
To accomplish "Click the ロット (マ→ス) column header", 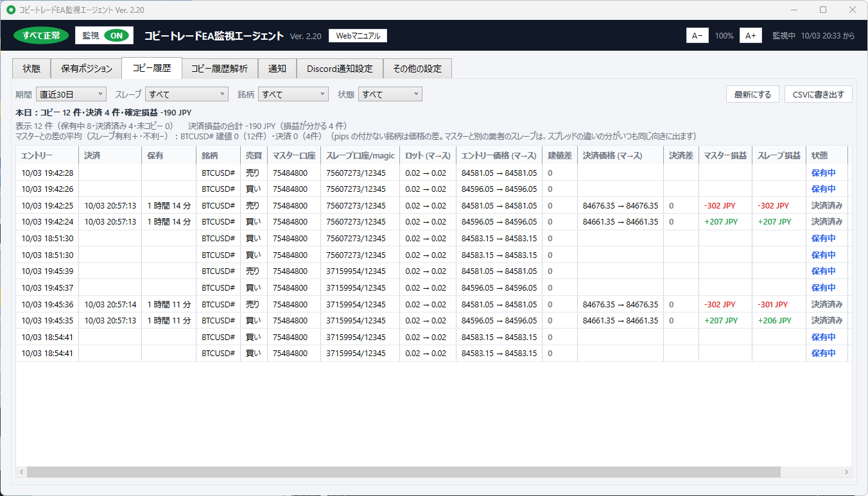I will pos(428,155).
